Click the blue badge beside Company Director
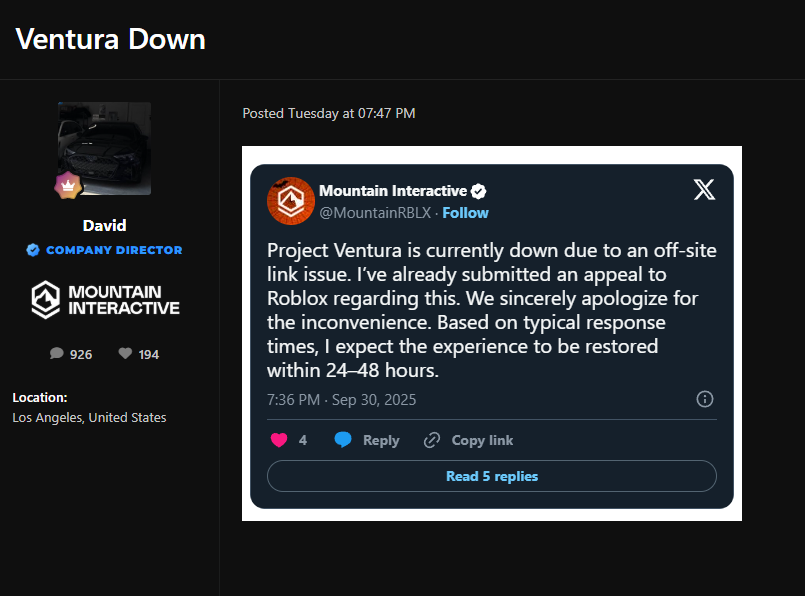Image resolution: width=805 pixels, height=596 pixels. pyautogui.click(x=33, y=250)
